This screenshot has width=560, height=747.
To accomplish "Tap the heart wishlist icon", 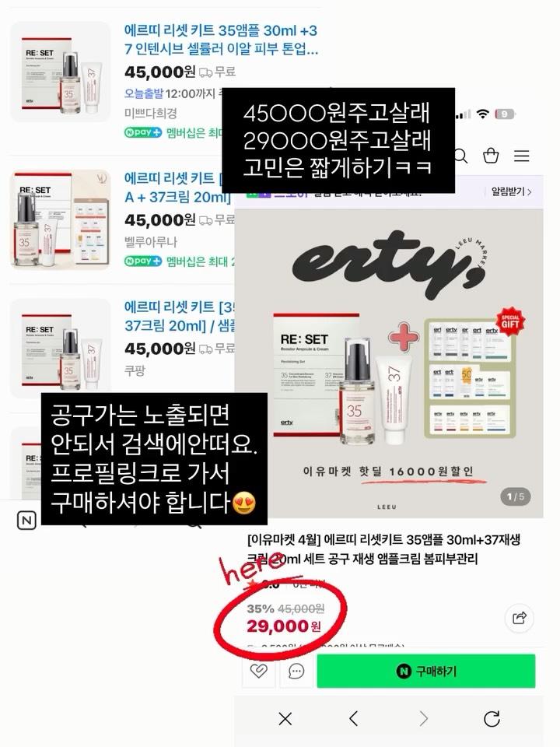I will point(258,671).
